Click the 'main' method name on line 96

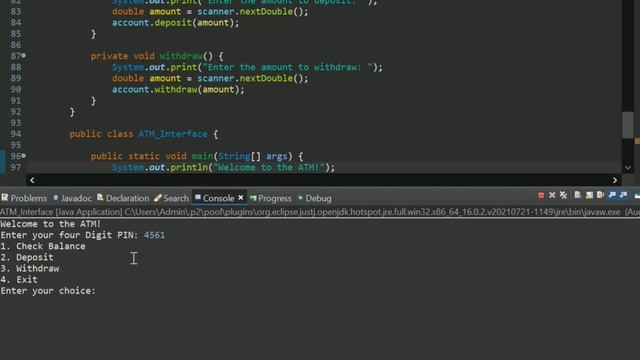202,156
